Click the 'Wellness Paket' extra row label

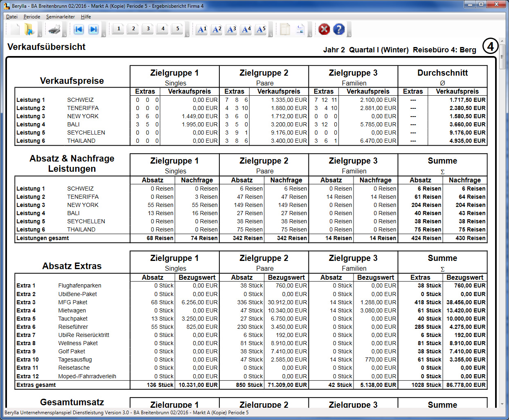click(78, 343)
